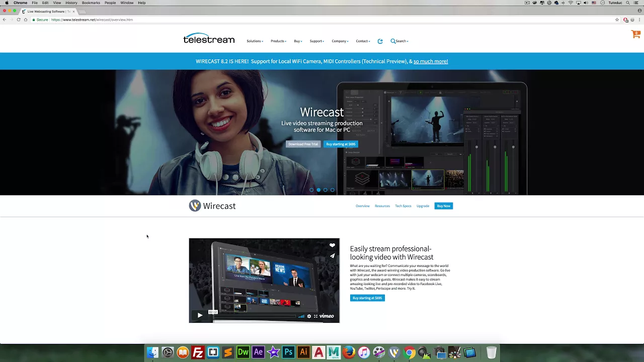Expand the Products dropdown menu
The width and height of the screenshot is (644, 362).
pyautogui.click(x=278, y=41)
